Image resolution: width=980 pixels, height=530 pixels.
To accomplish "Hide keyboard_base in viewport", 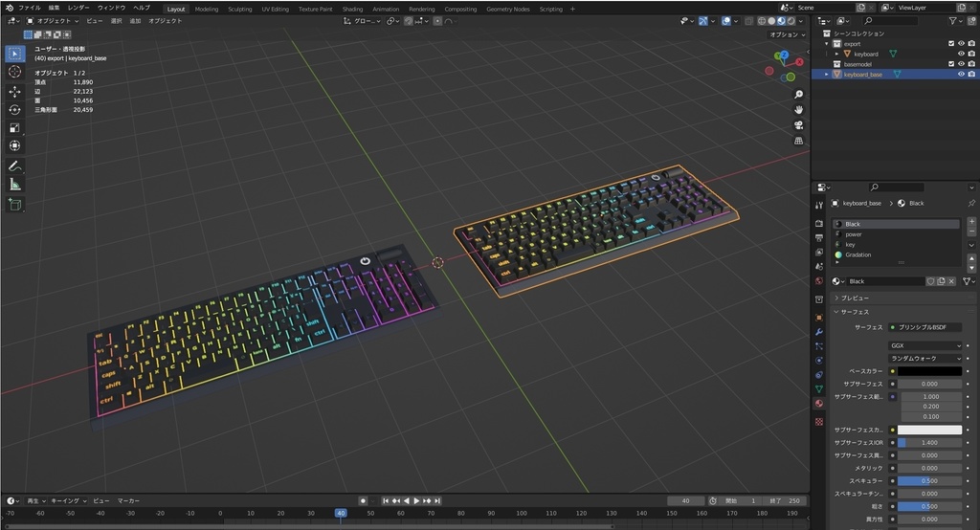I will [961, 74].
